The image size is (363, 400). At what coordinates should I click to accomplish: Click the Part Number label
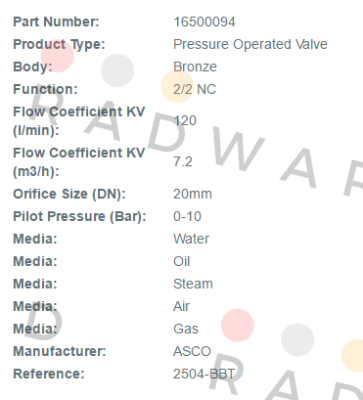click(56, 22)
